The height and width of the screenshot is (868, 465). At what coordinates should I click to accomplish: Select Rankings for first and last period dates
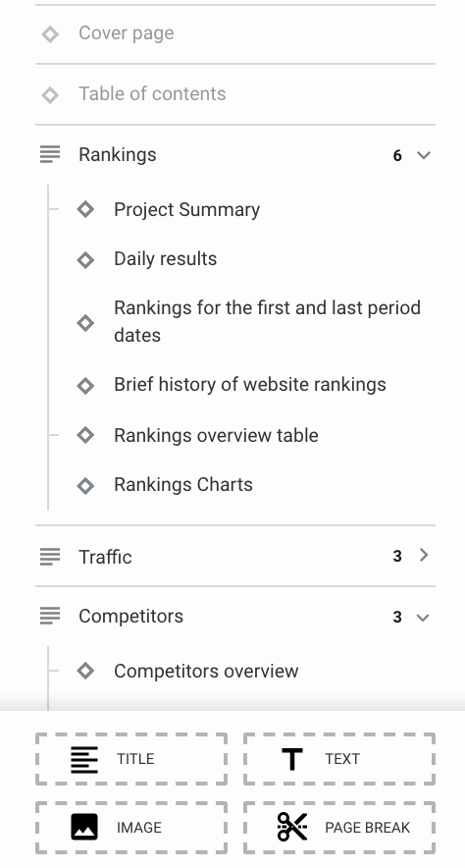[x=267, y=322]
